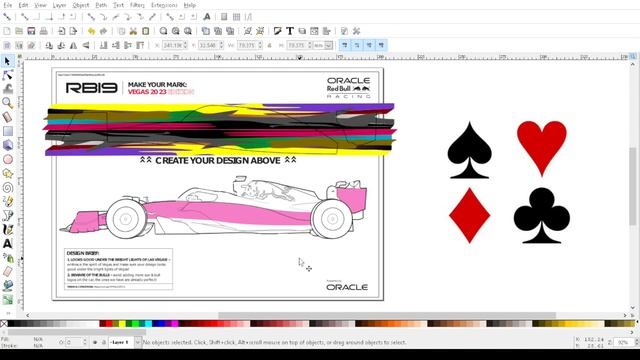Click Y position field stepper
The image size is (640, 360).
click(222, 45)
